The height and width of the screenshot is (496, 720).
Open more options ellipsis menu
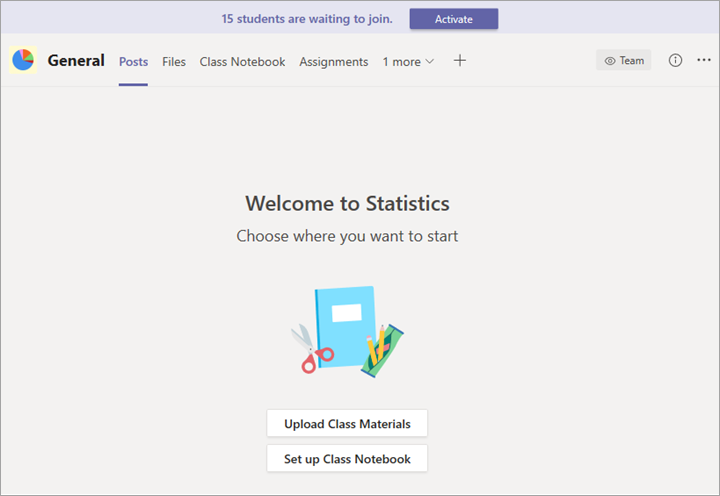tap(704, 61)
